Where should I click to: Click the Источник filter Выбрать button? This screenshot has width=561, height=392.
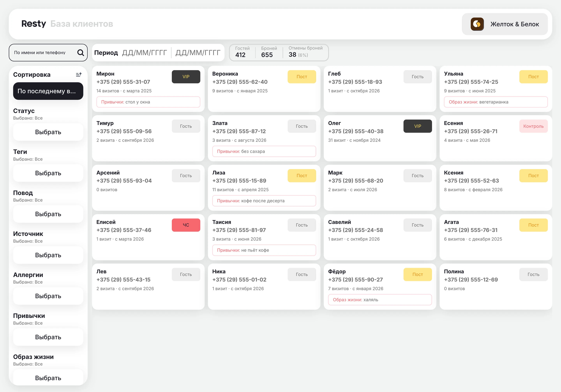(x=48, y=255)
